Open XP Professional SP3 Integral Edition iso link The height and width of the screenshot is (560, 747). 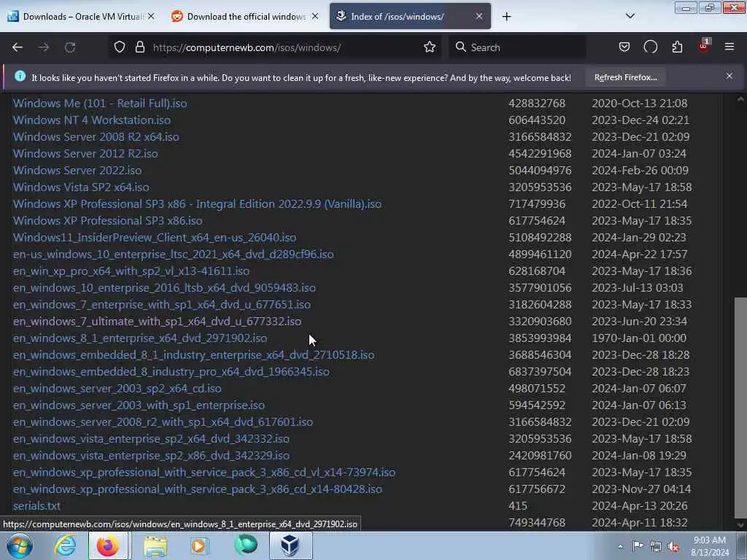(x=197, y=204)
